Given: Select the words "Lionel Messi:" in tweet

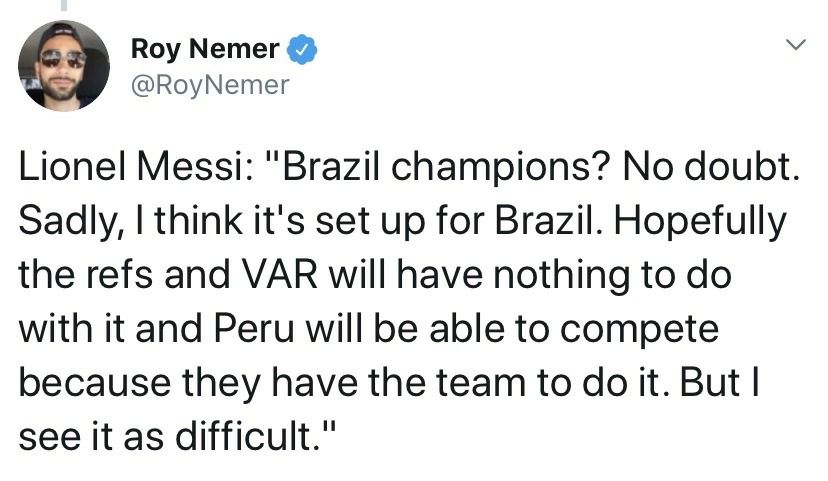Looking at the screenshot, I should [x=135, y=166].
